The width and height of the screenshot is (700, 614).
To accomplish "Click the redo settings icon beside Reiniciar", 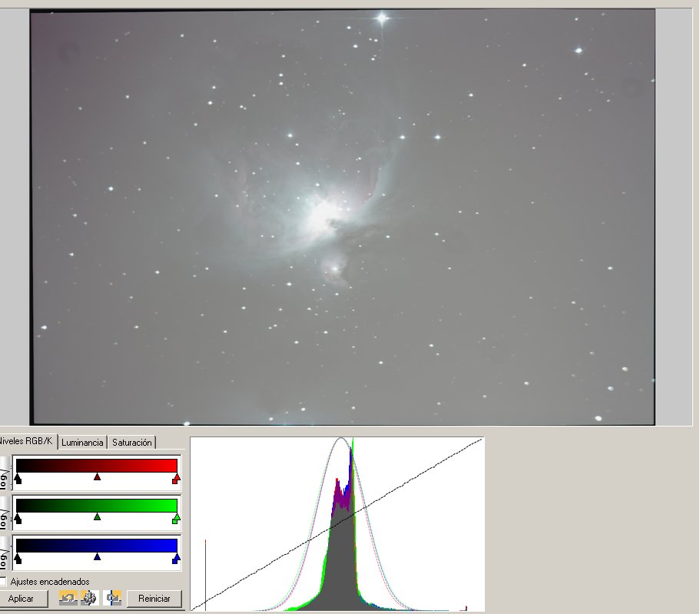I will pyautogui.click(x=112, y=598).
